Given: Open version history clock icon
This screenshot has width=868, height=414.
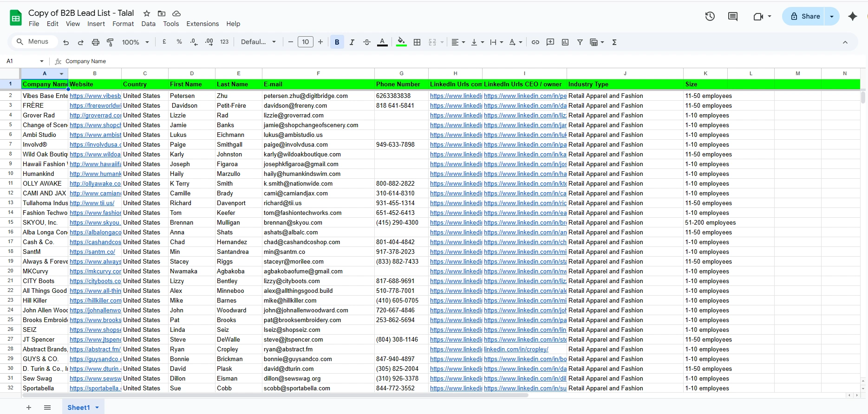Looking at the screenshot, I should [710, 16].
